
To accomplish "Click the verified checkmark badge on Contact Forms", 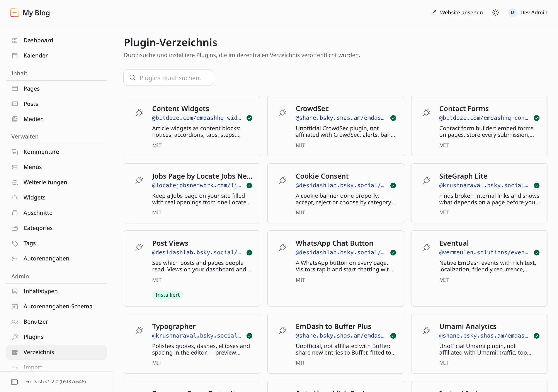I will (536, 118).
